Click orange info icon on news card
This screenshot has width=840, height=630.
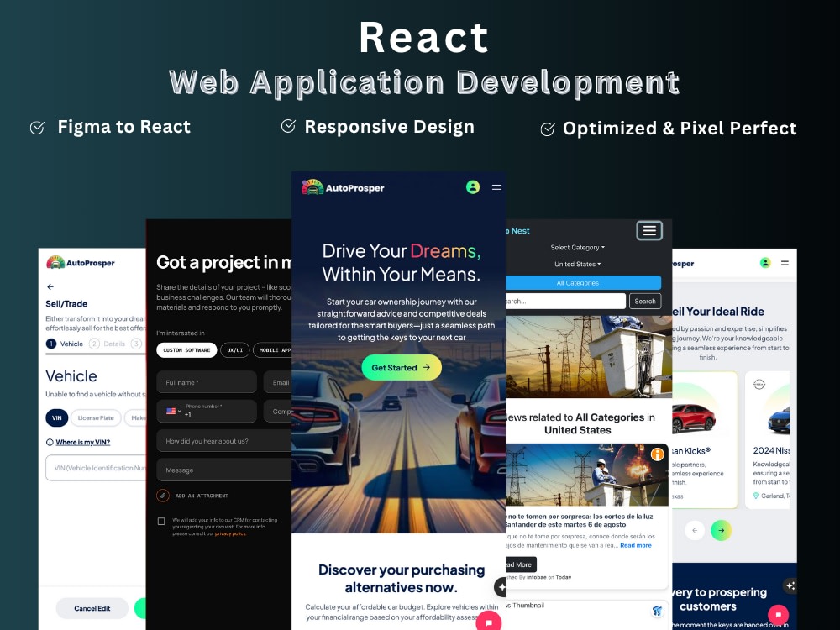tap(658, 454)
